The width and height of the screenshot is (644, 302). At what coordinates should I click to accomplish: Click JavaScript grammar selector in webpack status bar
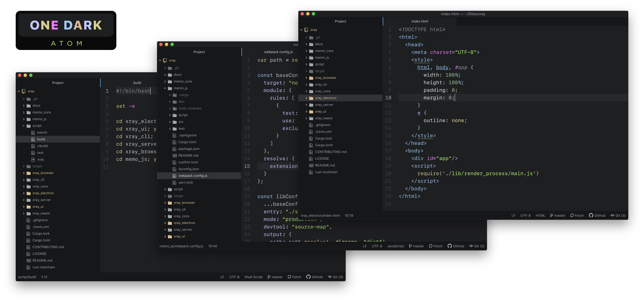point(395,246)
